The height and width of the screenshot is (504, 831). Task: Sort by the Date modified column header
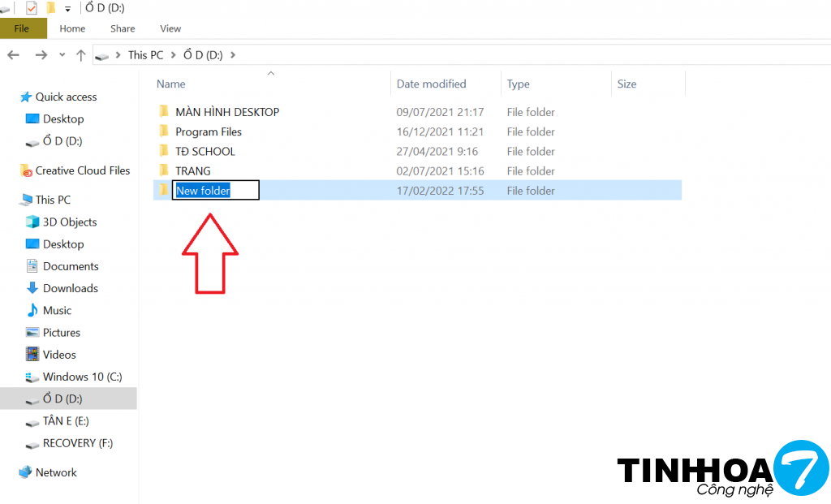coord(431,84)
